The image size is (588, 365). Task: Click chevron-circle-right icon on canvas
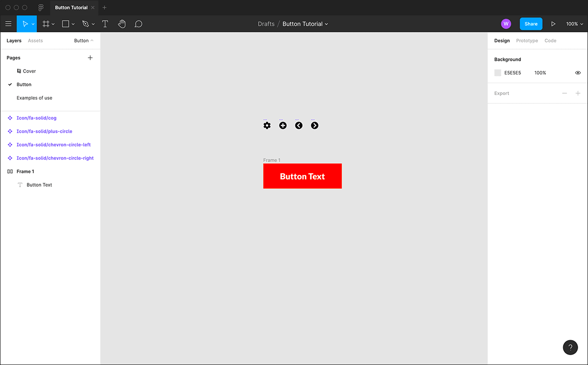[315, 125]
